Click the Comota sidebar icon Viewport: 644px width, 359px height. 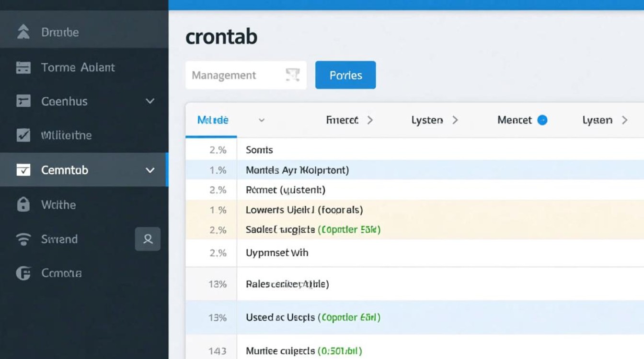pyautogui.click(x=23, y=273)
